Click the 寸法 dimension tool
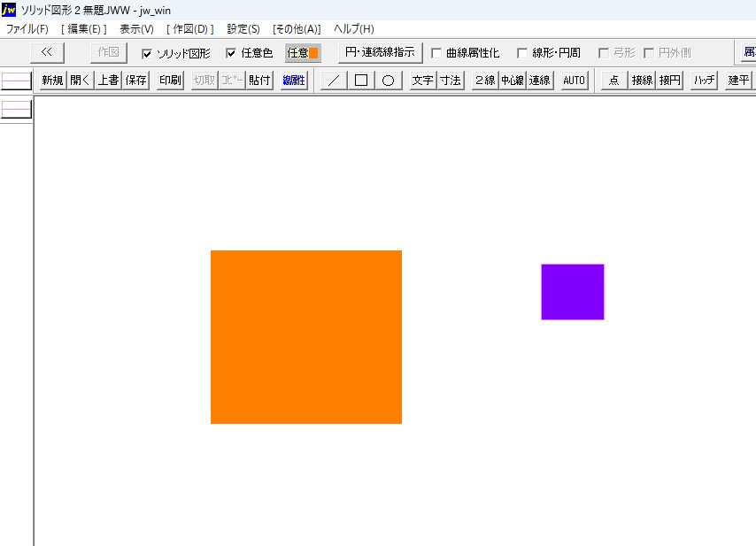This screenshot has height=546, width=756. point(451,81)
